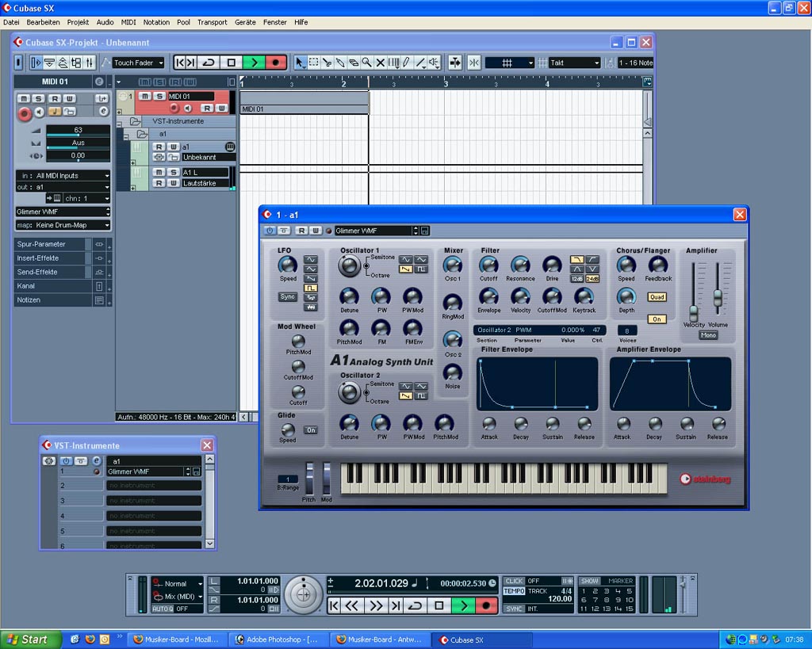Viewport: 812px width, 649px height.
Task: Select the Split scissors tool
Action: click(x=327, y=63)
